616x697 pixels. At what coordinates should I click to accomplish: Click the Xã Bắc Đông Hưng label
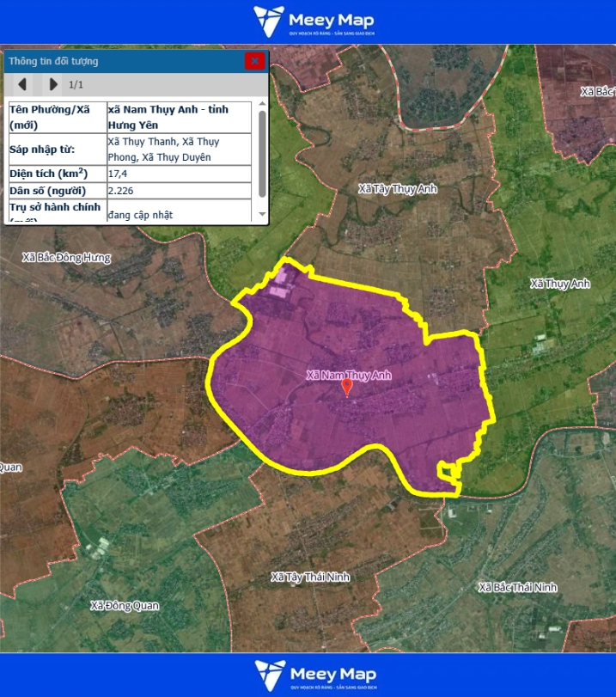point(66,257)
